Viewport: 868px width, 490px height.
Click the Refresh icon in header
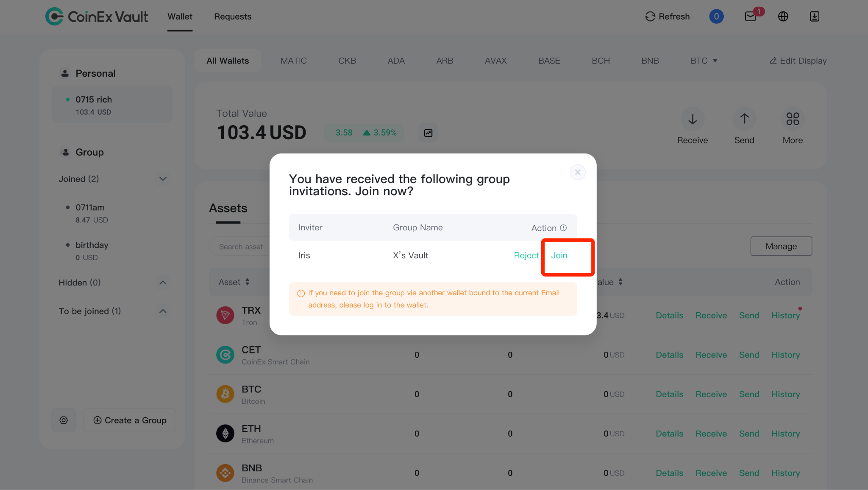650,17
